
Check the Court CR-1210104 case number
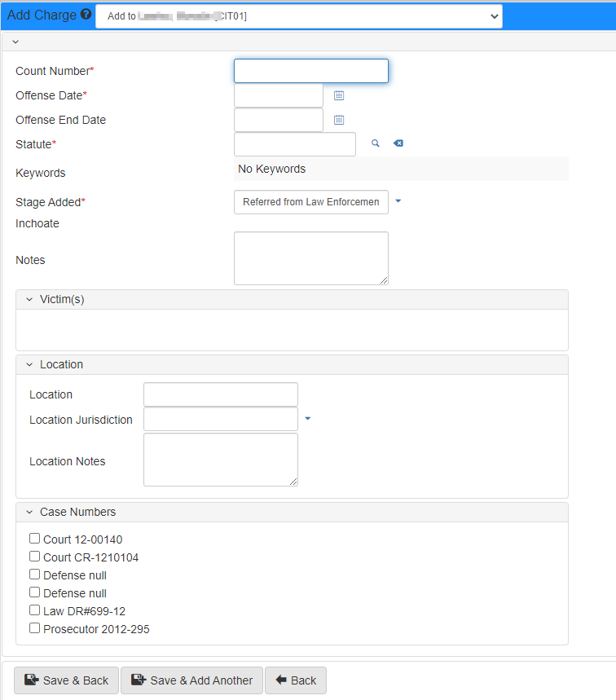(x=34, y=556)
